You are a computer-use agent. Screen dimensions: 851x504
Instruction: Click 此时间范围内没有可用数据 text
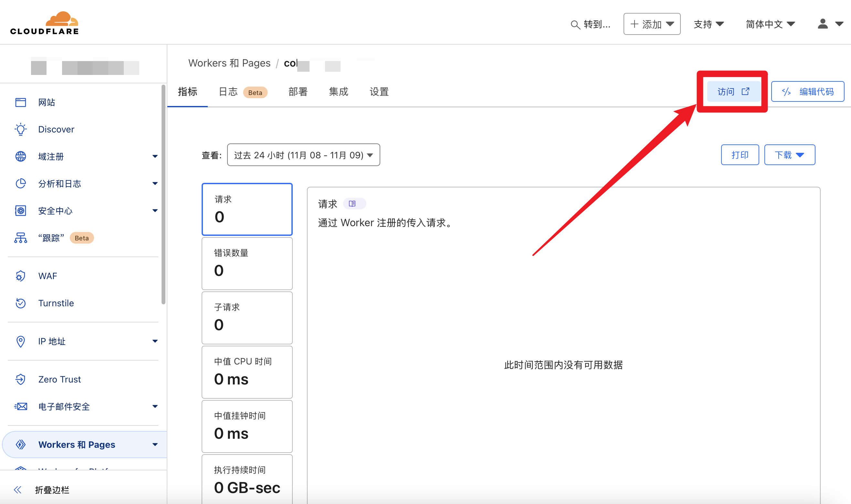(563, 365)
